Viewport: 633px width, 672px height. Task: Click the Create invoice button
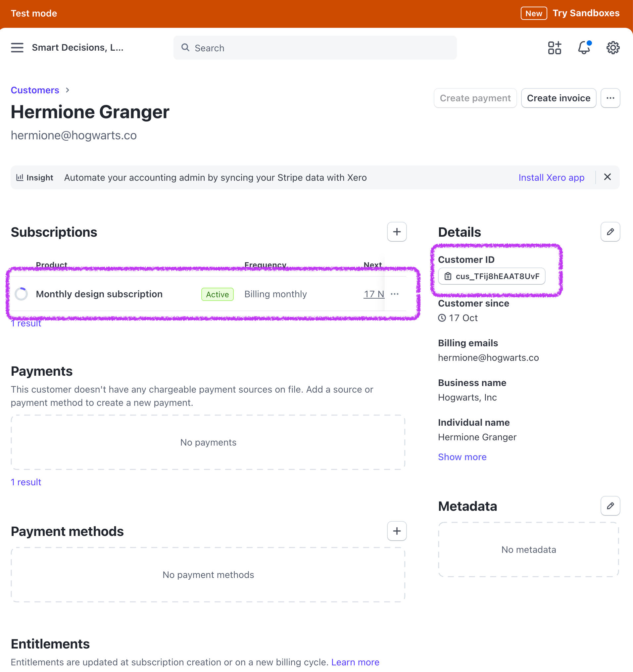click(x=558, y=98)
